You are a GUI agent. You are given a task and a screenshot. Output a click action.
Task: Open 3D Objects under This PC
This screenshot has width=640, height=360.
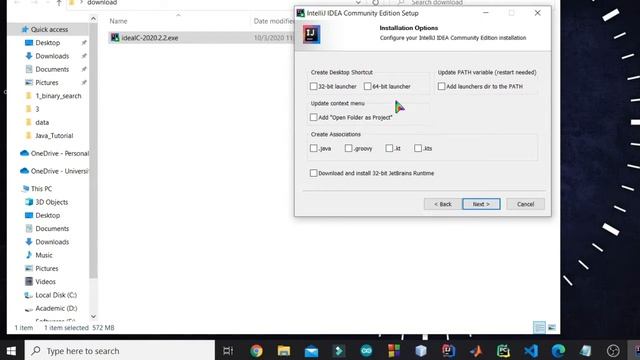(51, 202)
